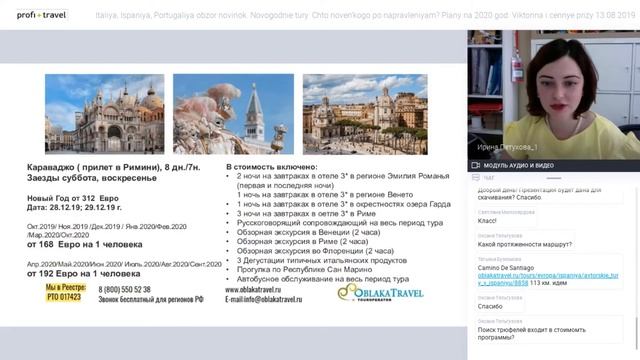Click the 'от 168 Евро на 1 человека' price

[x=84, y=244]
